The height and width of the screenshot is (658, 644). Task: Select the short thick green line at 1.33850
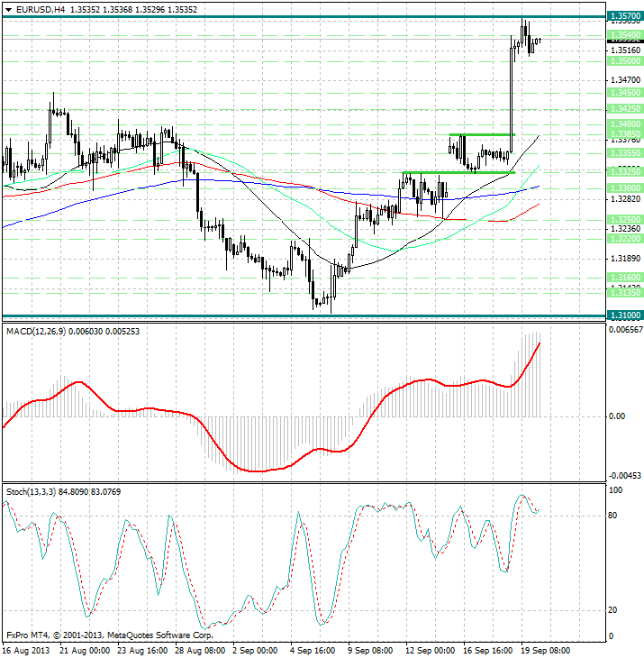tap(482, 134)
